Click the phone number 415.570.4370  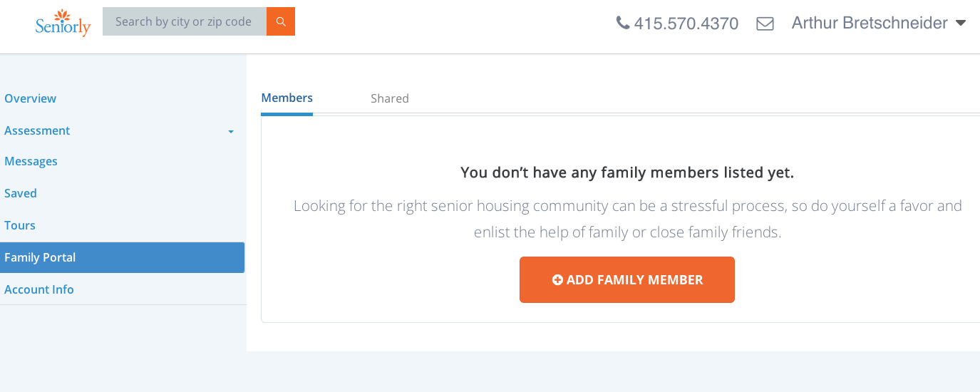(686, 24)
